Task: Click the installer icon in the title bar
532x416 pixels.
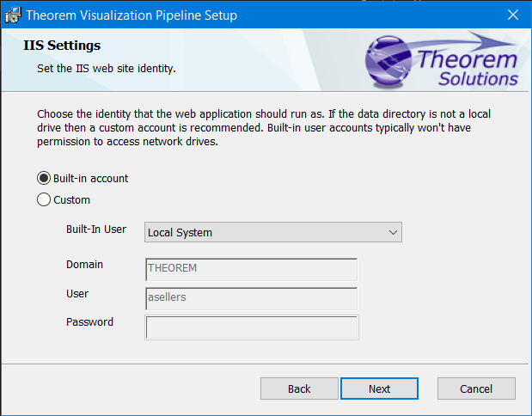Action: pos(13,15)
